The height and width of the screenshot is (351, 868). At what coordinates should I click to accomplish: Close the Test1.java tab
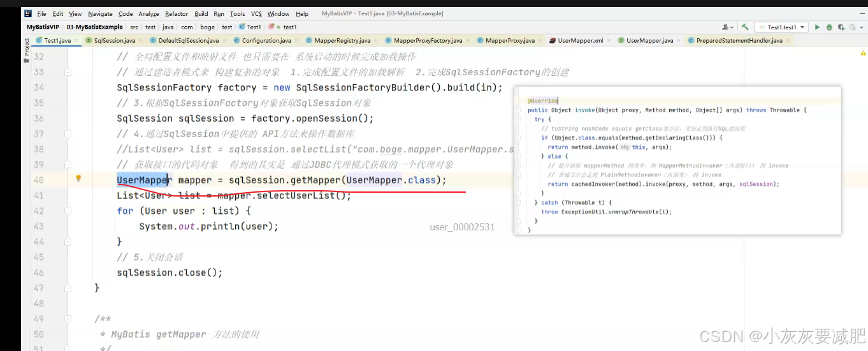coord(77,41)
